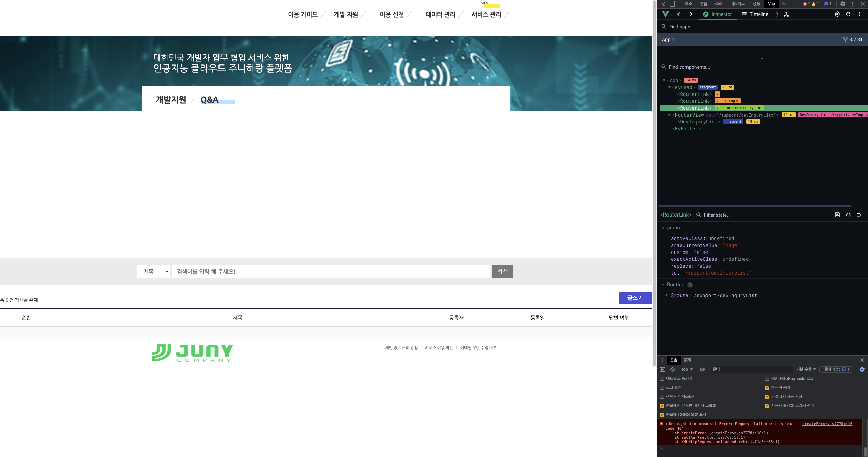Open the 기본 수준 log level dropdown

[x=806, y=369]
